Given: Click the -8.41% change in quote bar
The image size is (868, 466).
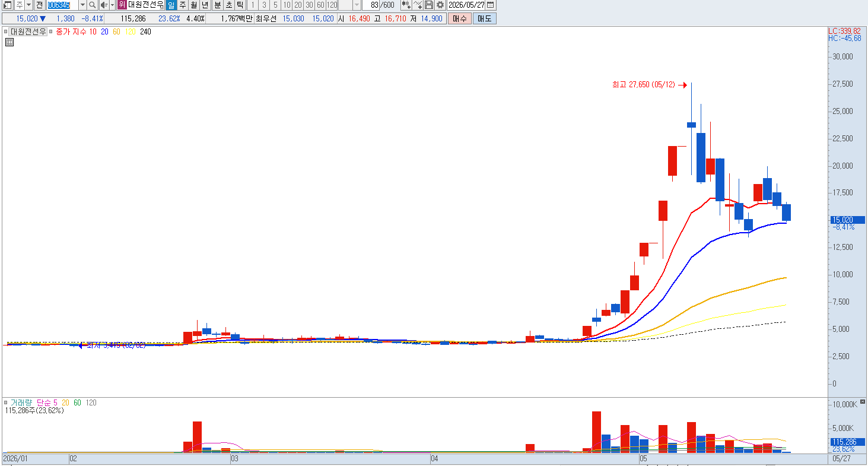Looking at the screenshot, I should coord(92,18).
